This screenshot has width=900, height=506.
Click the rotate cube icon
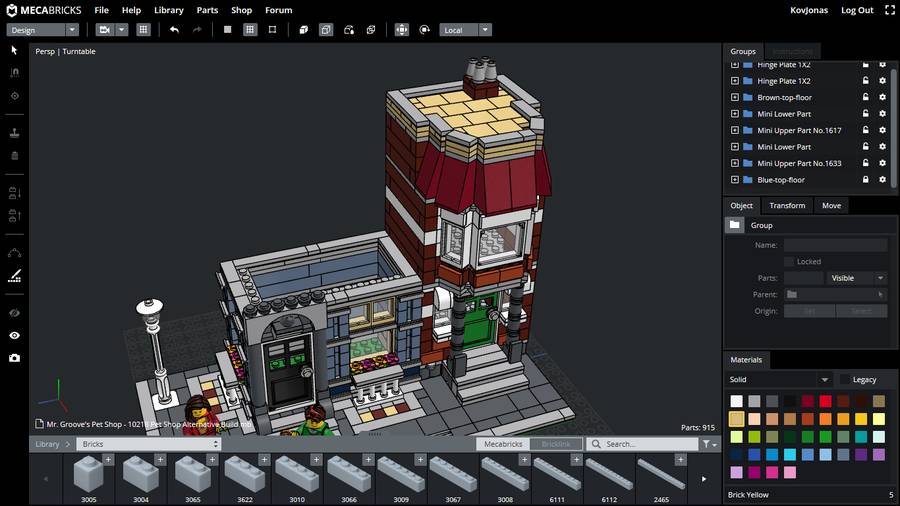coord(348,30)
